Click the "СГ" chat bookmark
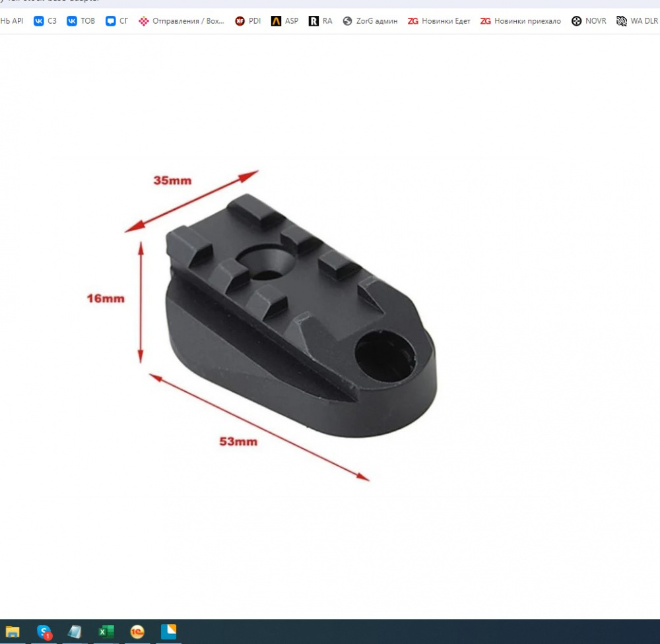The width and height of the screenshot is (660, 644). (117, 21)
